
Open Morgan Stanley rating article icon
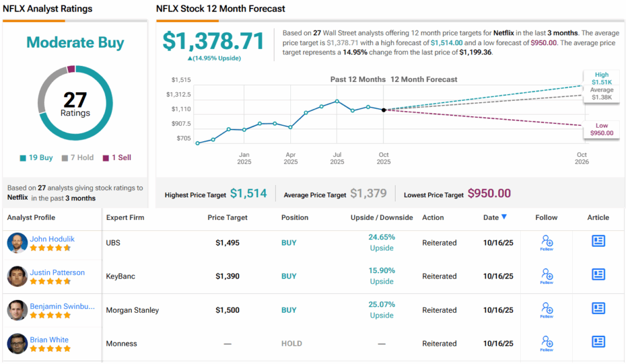[x=598, y=308]
